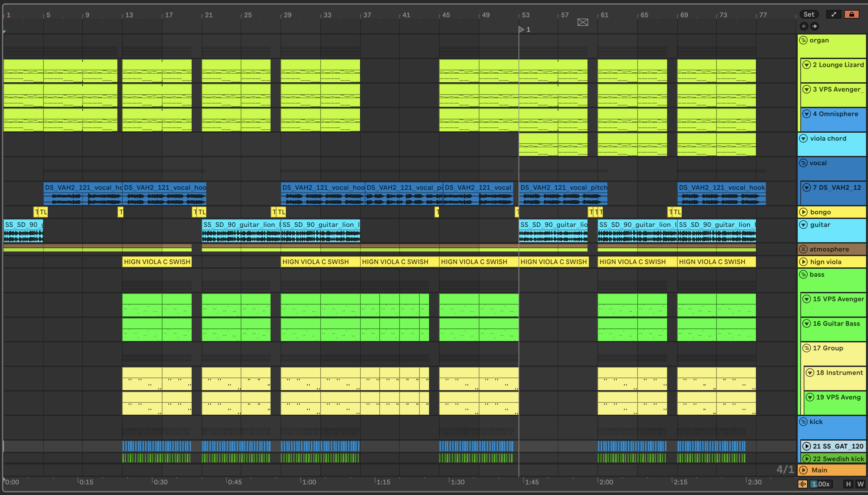The width and height of the screenshot is (868, 495).
Task: Unfold the 21 SS_GAT_120 track
Action: pos(807,446)
